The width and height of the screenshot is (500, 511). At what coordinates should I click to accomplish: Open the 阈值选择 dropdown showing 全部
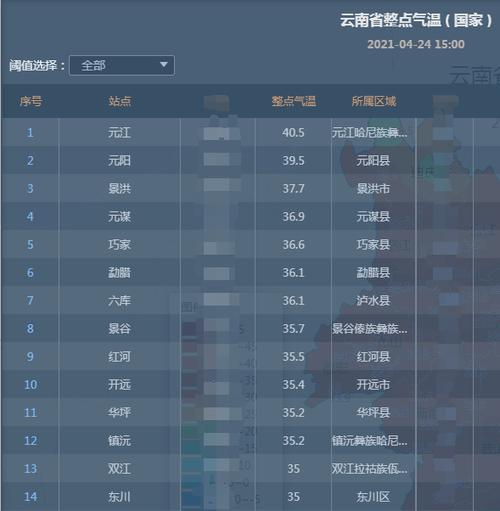pyautogui.click(x=122, y=65)
